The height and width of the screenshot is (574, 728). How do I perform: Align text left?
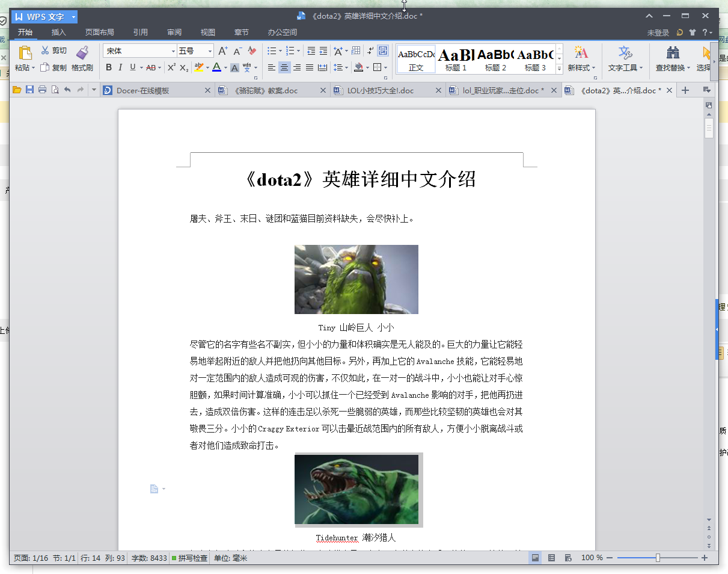pos(272,67)
